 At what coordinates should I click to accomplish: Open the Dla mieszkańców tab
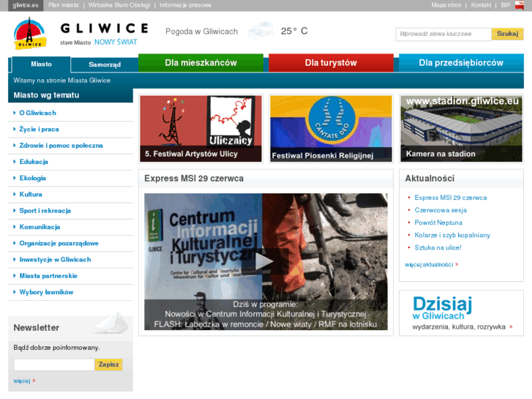pyautogui.click(x=201, y=63)
